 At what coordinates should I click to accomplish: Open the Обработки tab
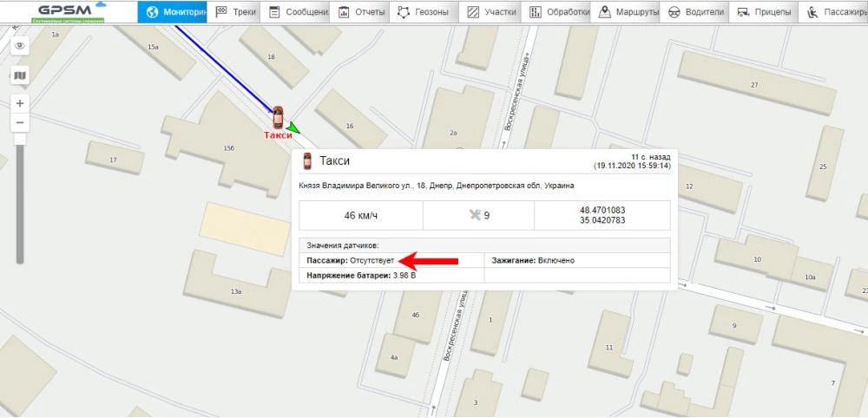(x=557, y=11)
